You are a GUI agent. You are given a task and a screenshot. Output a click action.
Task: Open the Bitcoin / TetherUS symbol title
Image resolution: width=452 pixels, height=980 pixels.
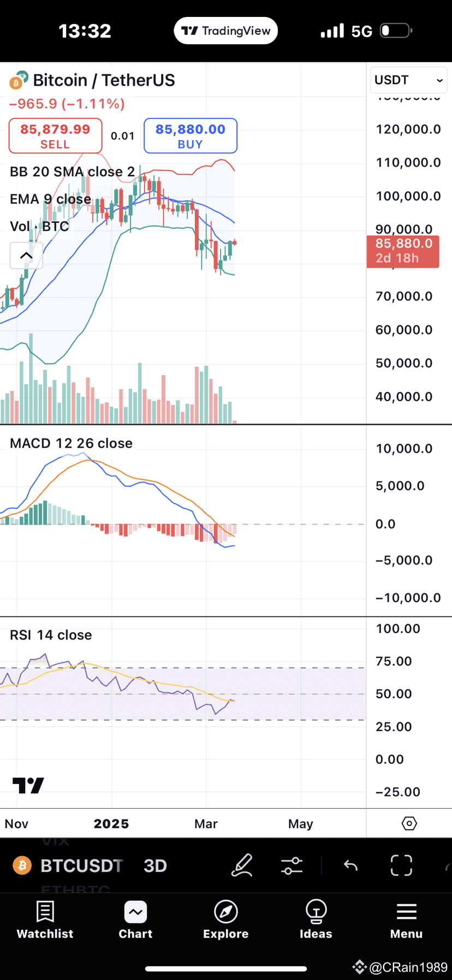[104, 80]
